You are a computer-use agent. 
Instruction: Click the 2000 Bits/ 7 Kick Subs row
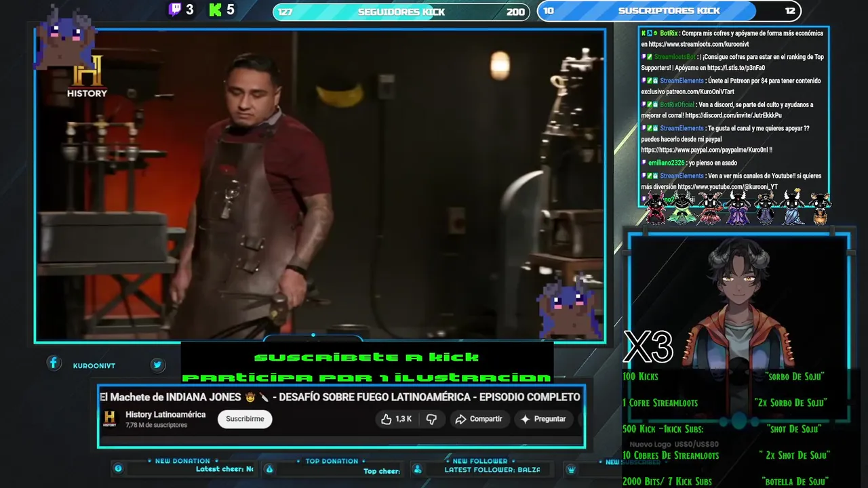(726, 482)
